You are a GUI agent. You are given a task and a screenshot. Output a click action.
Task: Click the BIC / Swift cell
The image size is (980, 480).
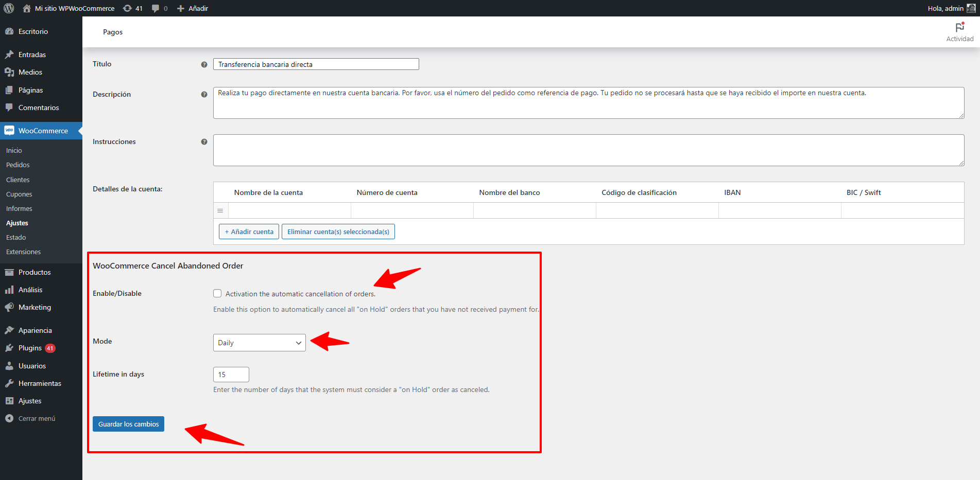point(902,210)
